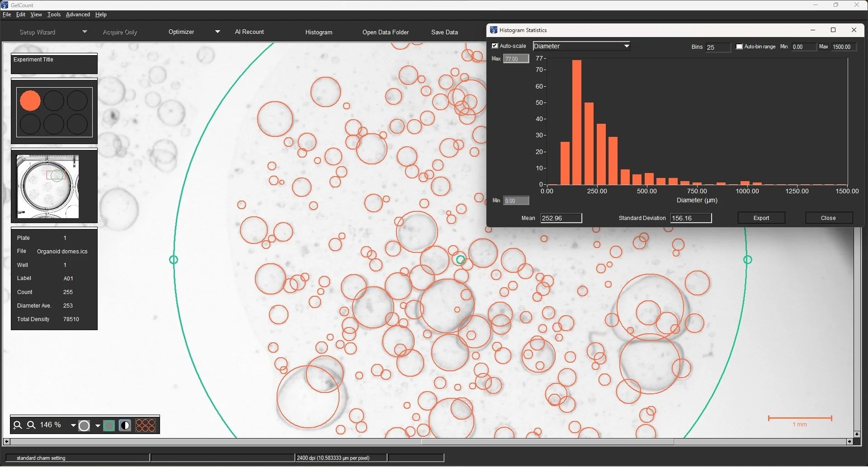
Task: Zoom out with the magnifier minus icon
Action: click(x=31, y=425)
